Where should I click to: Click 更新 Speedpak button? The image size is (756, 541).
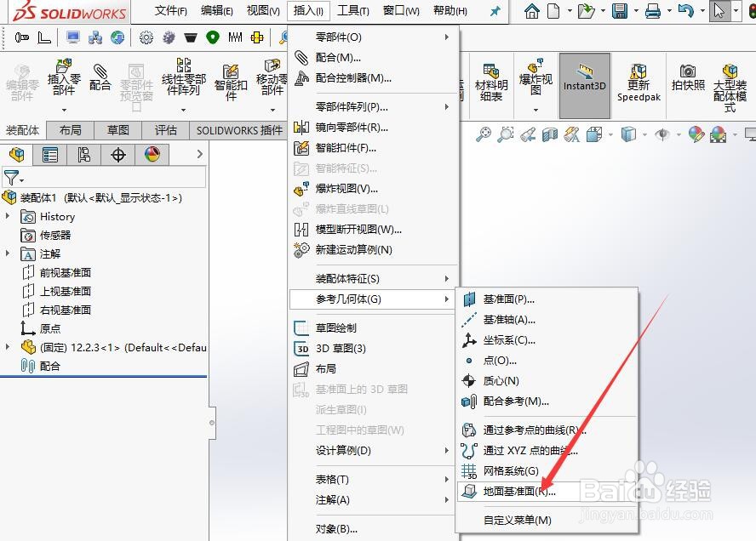[639, 83]
